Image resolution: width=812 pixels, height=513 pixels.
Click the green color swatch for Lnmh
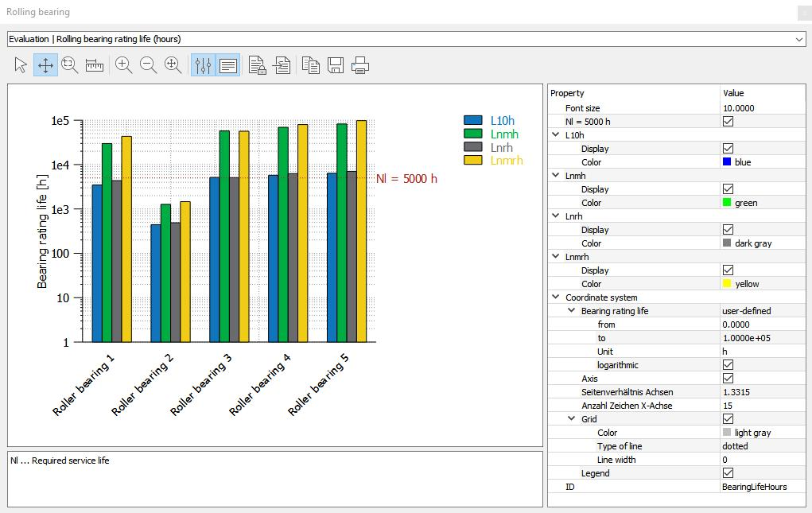(727, 202)
